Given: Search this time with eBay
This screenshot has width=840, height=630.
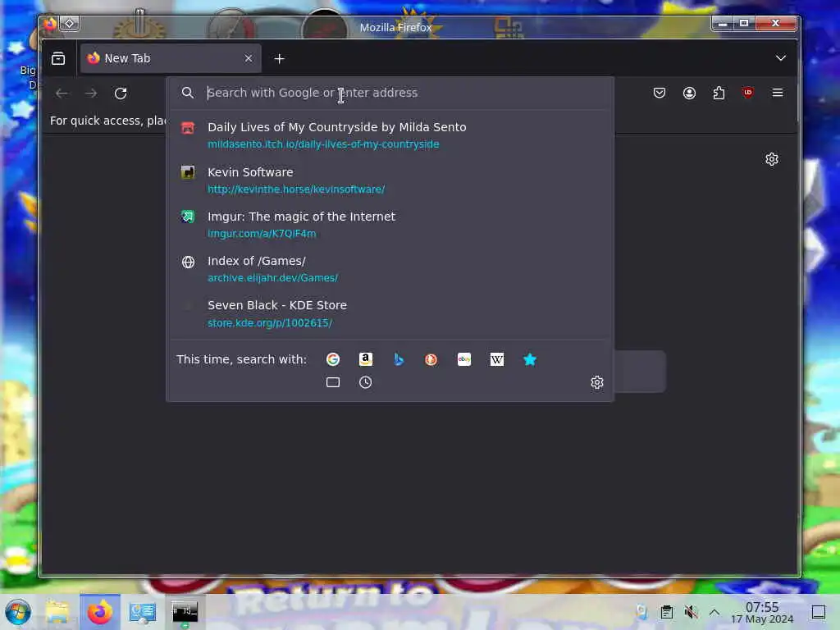Looking at the screenshot, I should pyautogui.click(x=464, y=359).
